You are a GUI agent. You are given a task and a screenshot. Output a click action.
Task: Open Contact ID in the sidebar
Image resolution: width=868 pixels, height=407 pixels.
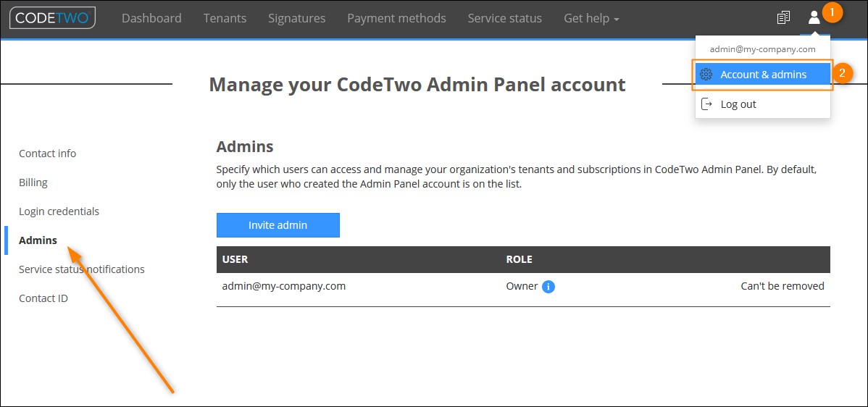pos(43,298)
